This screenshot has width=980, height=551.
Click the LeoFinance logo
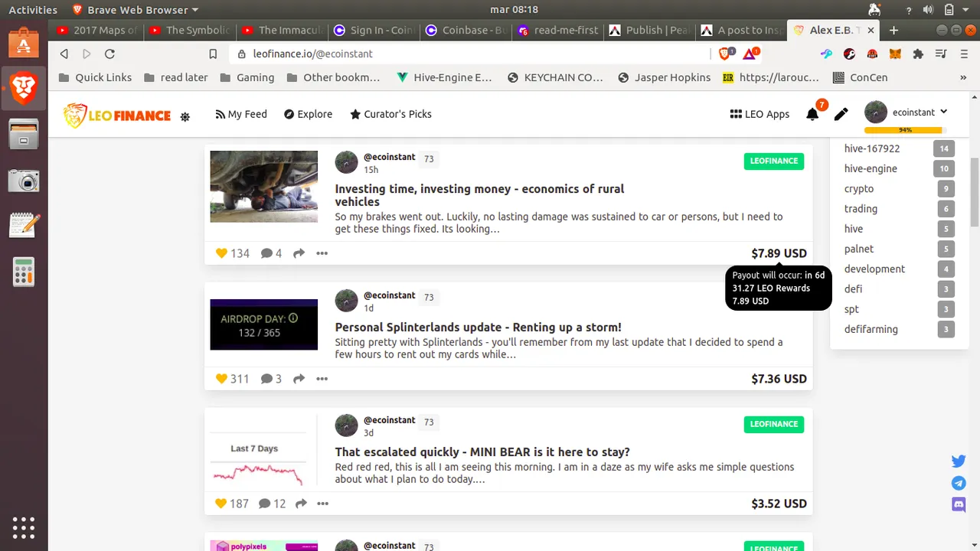[117, 116]
